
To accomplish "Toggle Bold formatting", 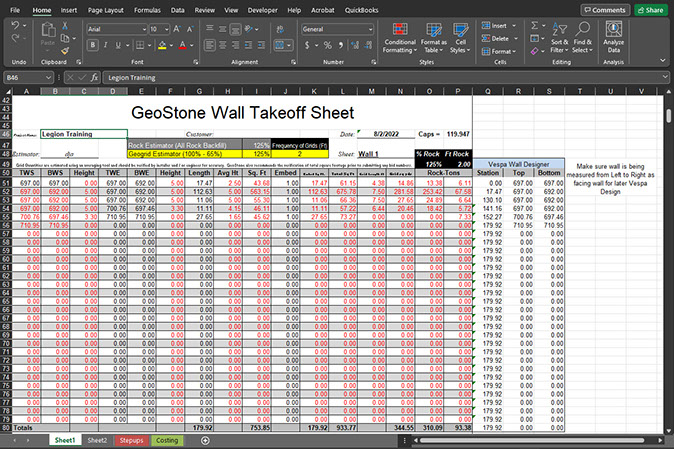I will tap(90, 46).
